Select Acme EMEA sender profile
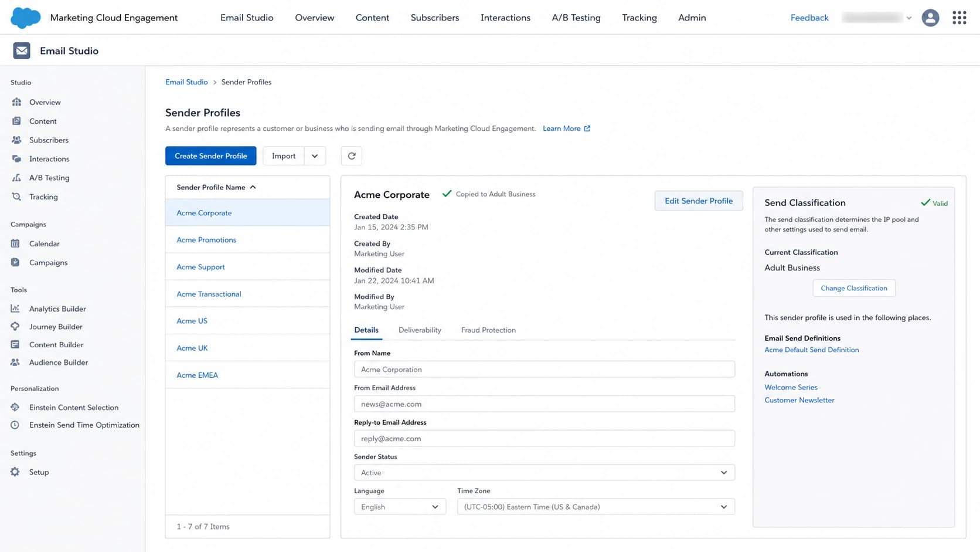 pyautogui.click(x=247, y=375)
